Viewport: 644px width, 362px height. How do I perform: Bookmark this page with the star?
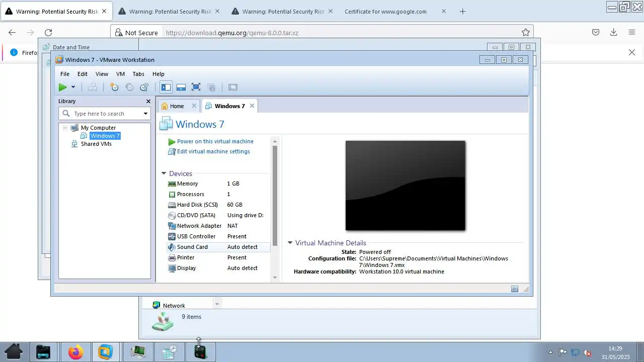[x=526, y=33]
